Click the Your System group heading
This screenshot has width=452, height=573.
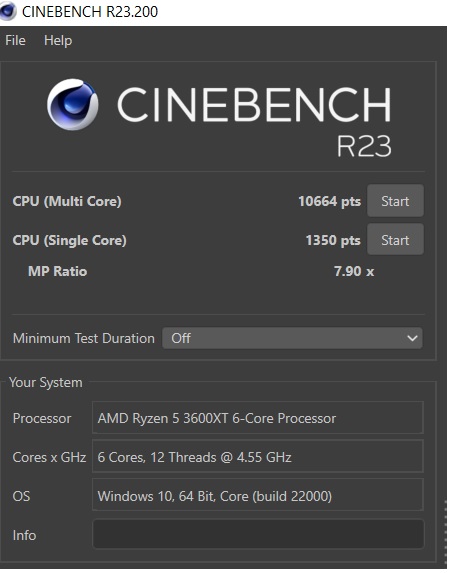pyautogui.click(x=46, y=382)
